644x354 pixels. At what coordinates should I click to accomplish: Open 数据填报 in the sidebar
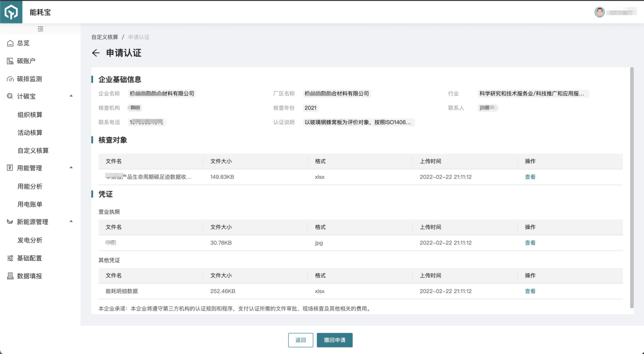point(29,276)
